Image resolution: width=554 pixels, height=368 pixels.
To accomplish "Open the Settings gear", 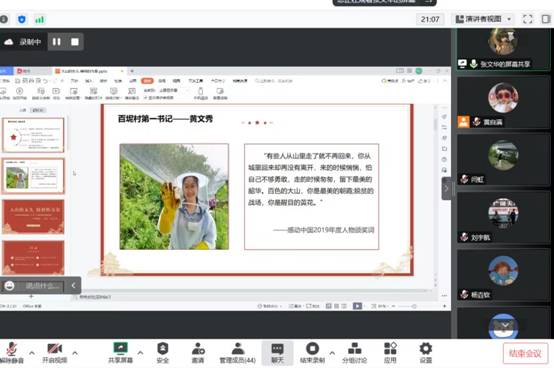I will click(x=426, y=352).
